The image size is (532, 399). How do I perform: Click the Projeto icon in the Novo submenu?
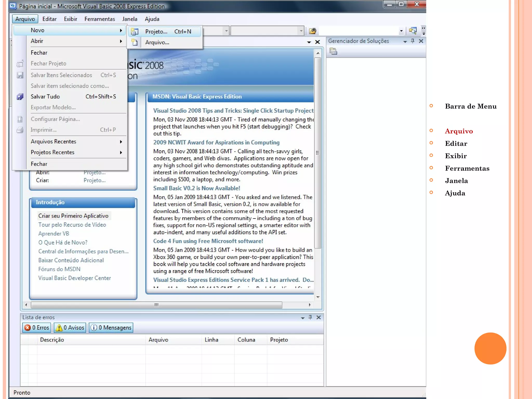[x=134, y=32]
